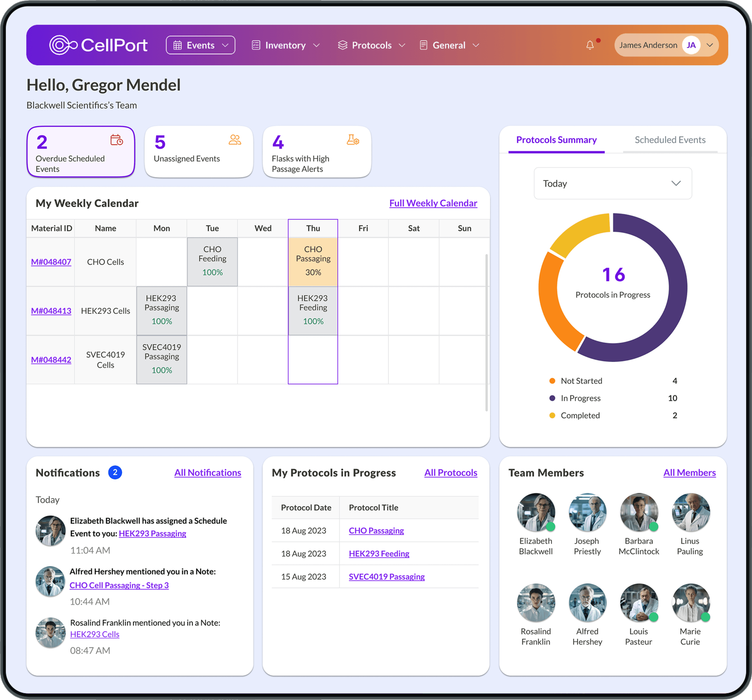This screenshot has height=700, width=752.
Task: Click the CellPort logo
Action: click(x=98, y=45)
